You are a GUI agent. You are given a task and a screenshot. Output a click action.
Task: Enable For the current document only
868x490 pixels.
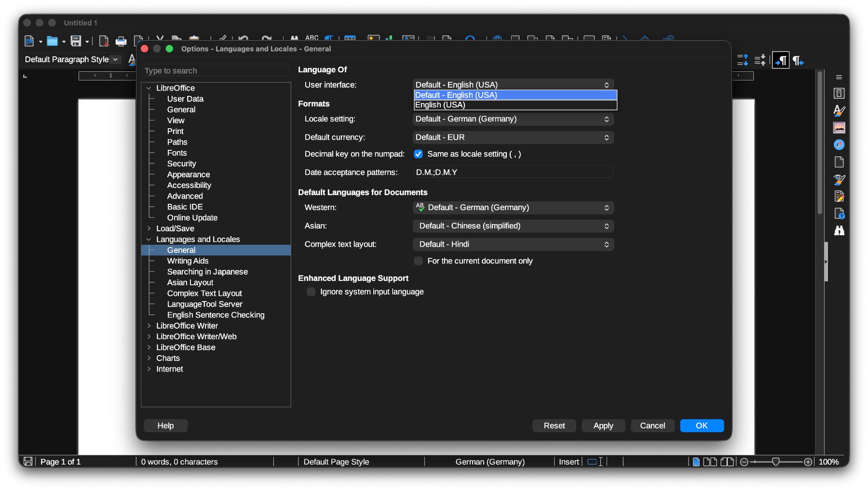tap(418, 261)
